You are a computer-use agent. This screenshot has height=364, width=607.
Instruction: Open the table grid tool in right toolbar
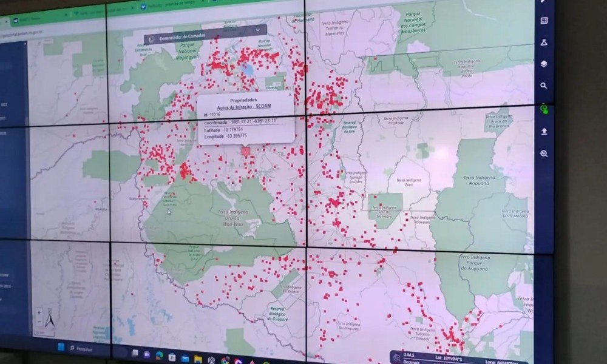point(544,21)
